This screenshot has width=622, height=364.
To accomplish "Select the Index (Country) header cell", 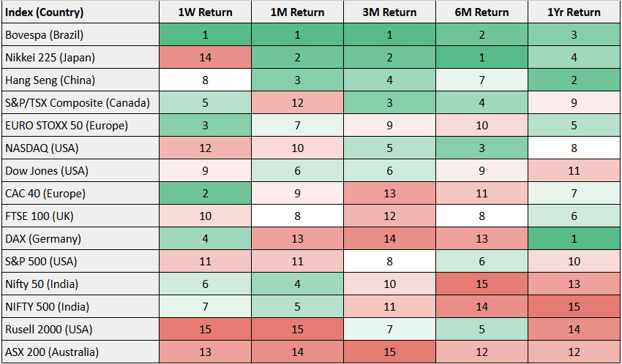I will coord(44,12).
